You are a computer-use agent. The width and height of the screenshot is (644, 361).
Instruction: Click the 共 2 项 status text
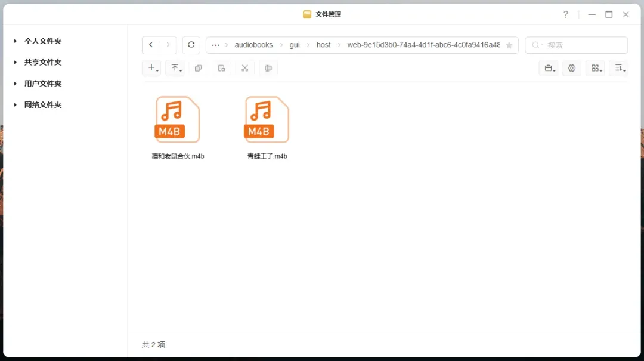(x=153, y=344)
